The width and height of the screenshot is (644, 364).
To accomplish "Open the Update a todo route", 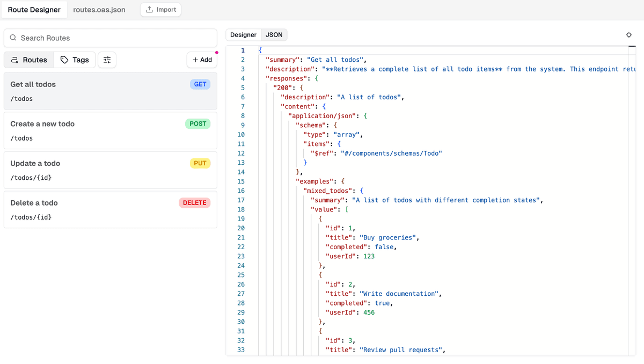I will pos(111,170).
